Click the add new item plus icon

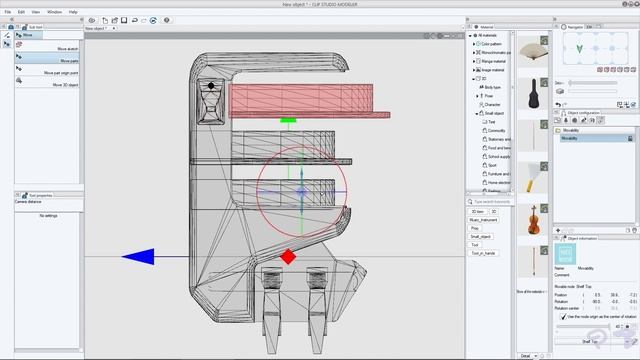(558, 231)
